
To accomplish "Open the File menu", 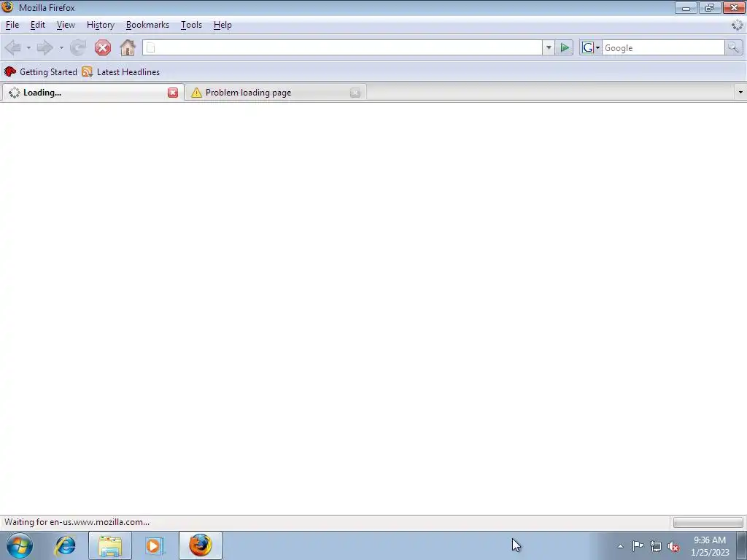I will point(12,25).
